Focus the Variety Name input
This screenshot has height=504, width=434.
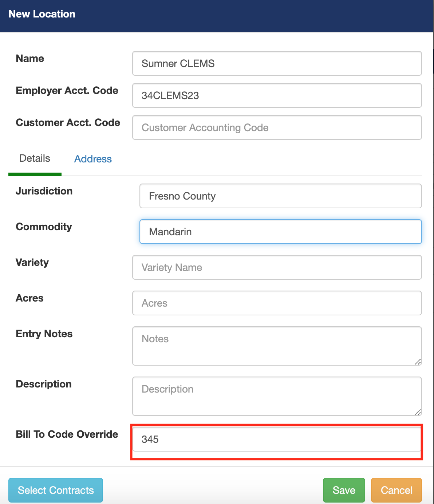(x=277, y=267)
